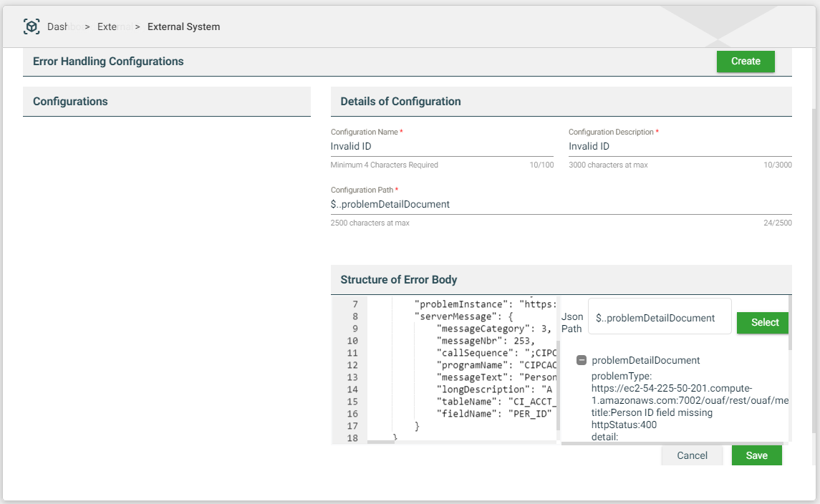Click the horizontal scrollbar of the code editor

(381, 442)
